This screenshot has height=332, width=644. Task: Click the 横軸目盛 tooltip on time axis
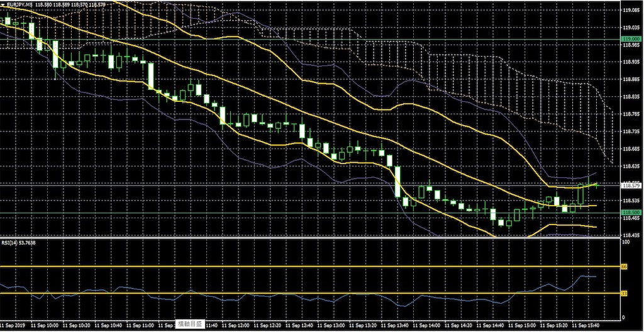click(189, 324)
